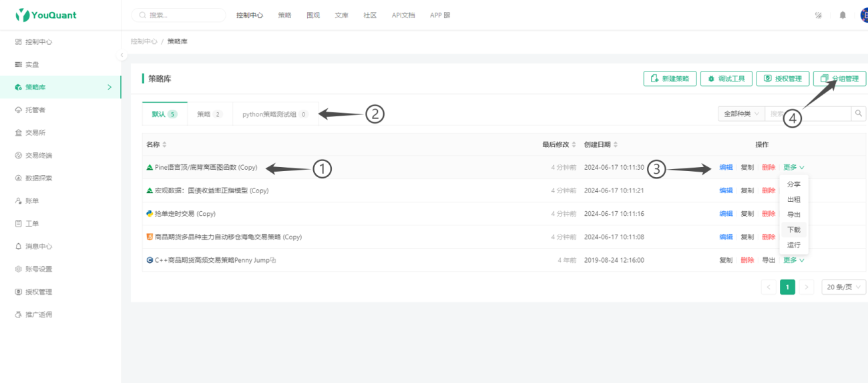
Task: Open 实盘 in the sidebar
Action: point(60,65)
